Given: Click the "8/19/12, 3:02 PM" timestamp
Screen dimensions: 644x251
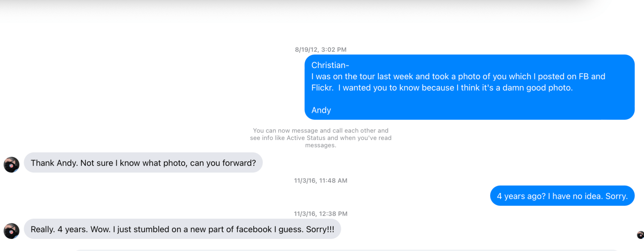Looking at the screenshot, I should point(321,50).
